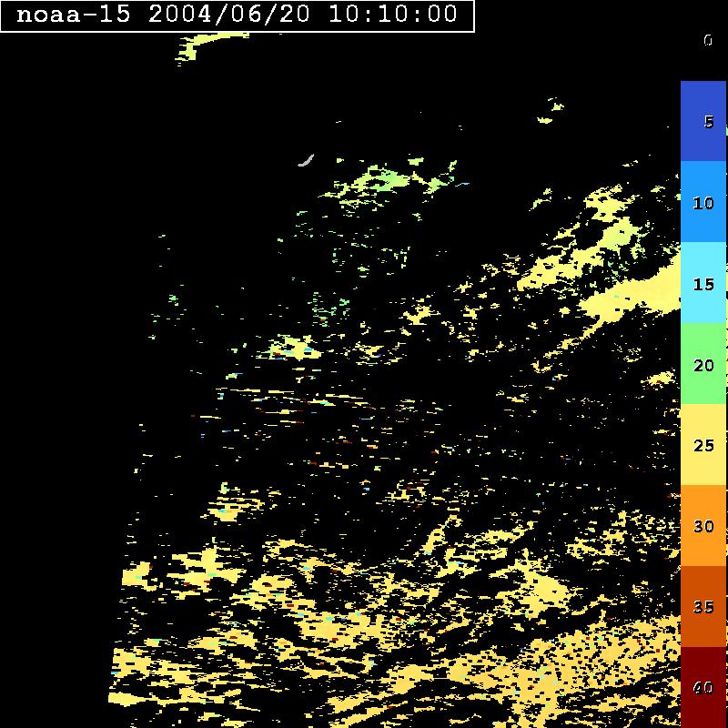Click the empty black area at left edge
This screenshot has width=728, height=728.
(45, 364)
